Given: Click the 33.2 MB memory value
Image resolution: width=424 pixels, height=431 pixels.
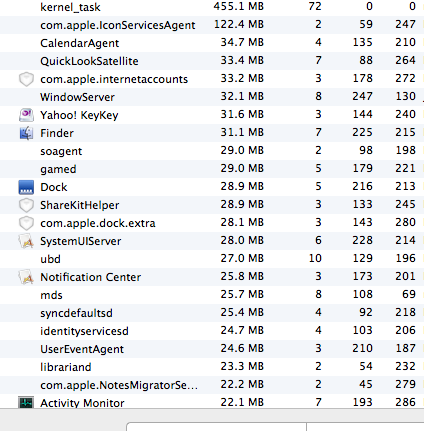Looking at the screenshot, I should coord(242,78).
